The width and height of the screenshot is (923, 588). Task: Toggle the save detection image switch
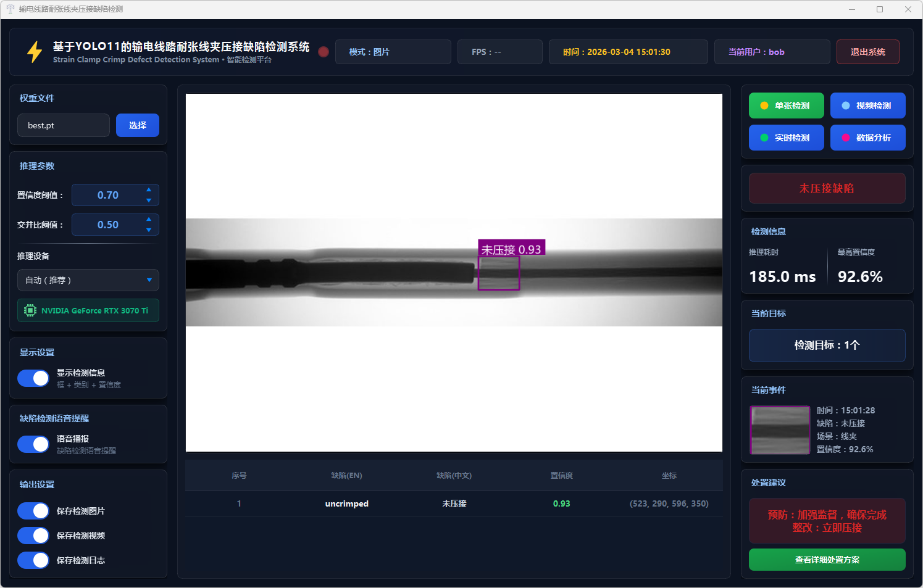(33, 511)
